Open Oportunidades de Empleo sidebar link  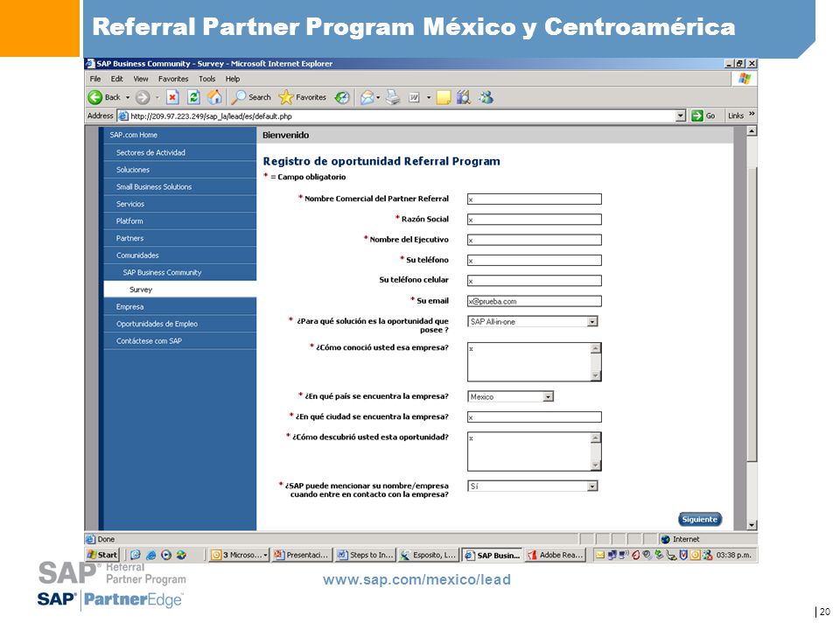coord(157,324)
